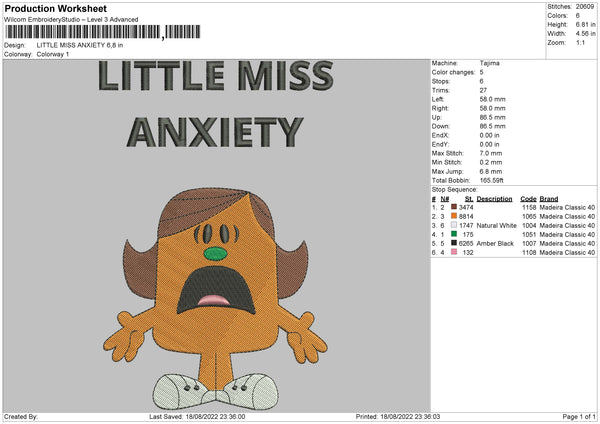
Task: Click the character's green nose in preview
Action: pyautogui.click(x=215, y=254)
